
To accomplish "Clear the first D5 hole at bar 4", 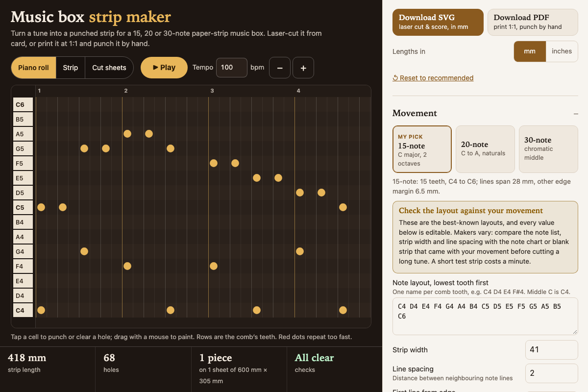I will 300,193.
